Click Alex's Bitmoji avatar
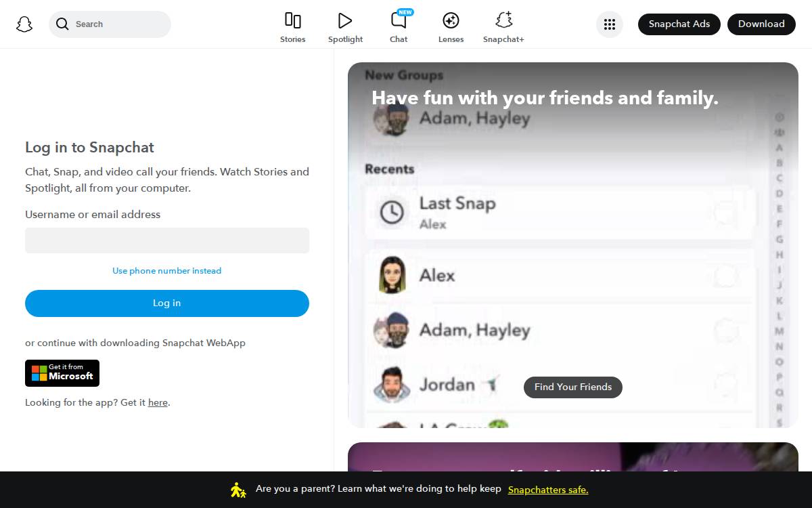 coord(392,275)
